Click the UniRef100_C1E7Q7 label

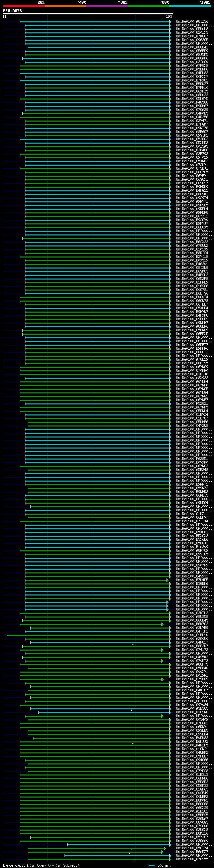click(192, 418)
